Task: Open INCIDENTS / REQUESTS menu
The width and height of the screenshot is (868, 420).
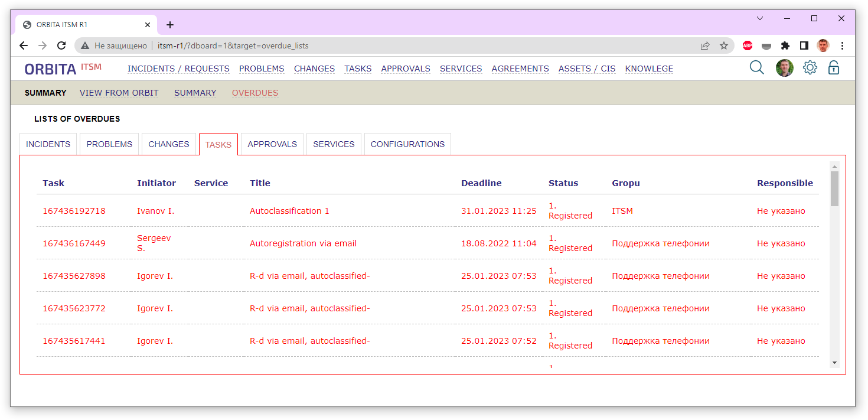Action: 178,69
